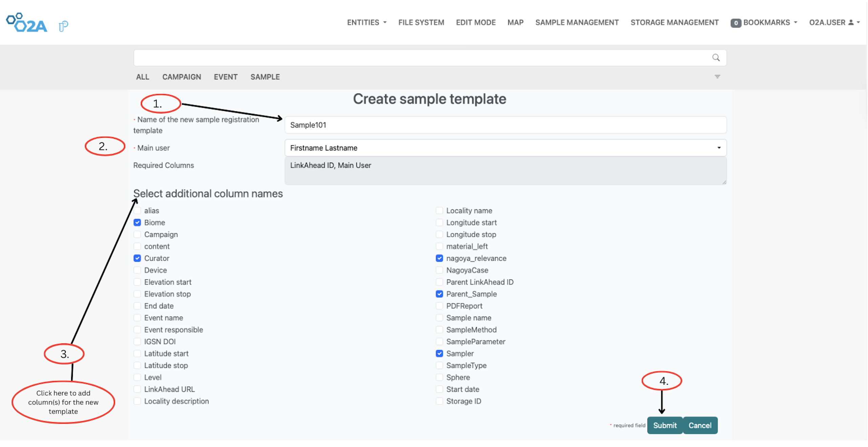This screenshot has width=868, height=447.
Task: Click the template name input showing Sample101
Action: tap(505, 125)
